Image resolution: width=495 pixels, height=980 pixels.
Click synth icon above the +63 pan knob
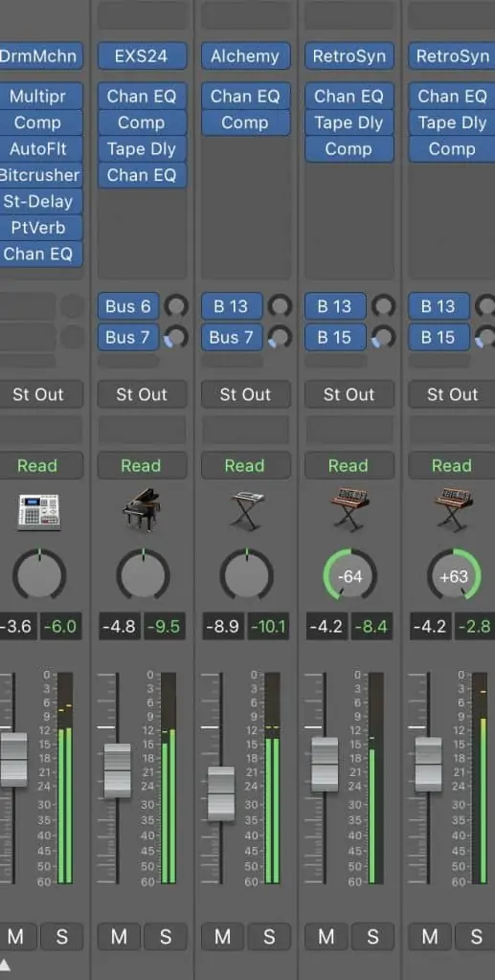tap(453, 510)
